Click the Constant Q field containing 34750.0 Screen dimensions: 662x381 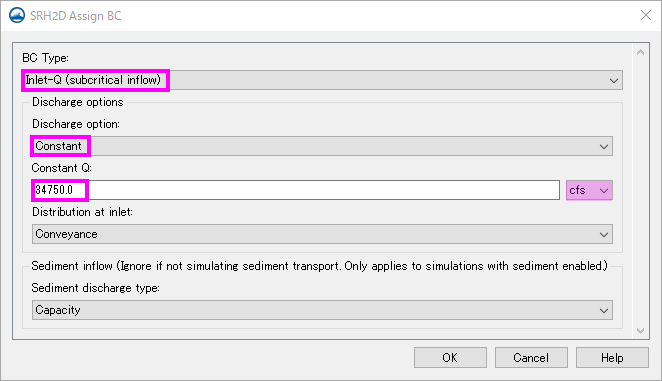click(296, 190)
